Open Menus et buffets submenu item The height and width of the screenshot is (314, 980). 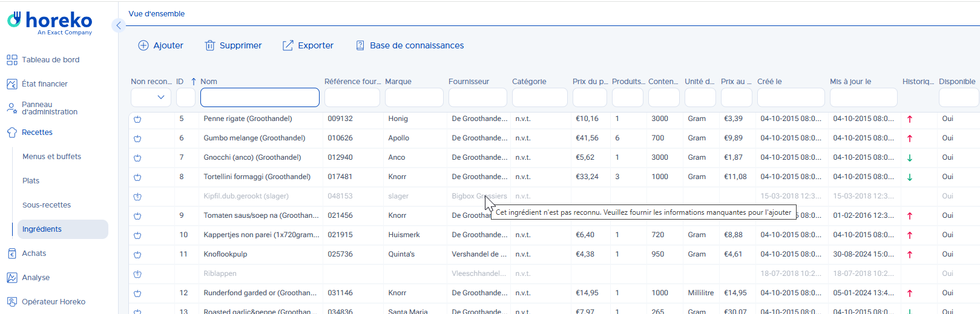pos(51,157)
